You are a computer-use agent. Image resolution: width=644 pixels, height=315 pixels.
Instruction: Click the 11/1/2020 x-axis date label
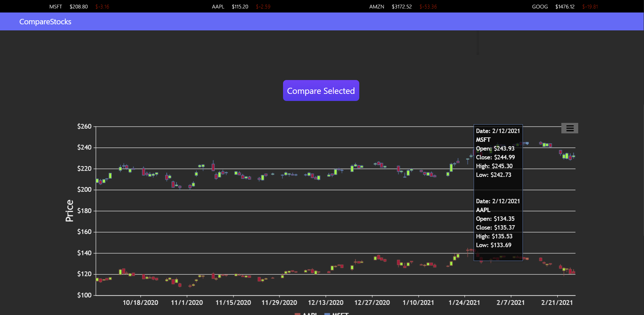pyautogui.click(x=187, y=303)
